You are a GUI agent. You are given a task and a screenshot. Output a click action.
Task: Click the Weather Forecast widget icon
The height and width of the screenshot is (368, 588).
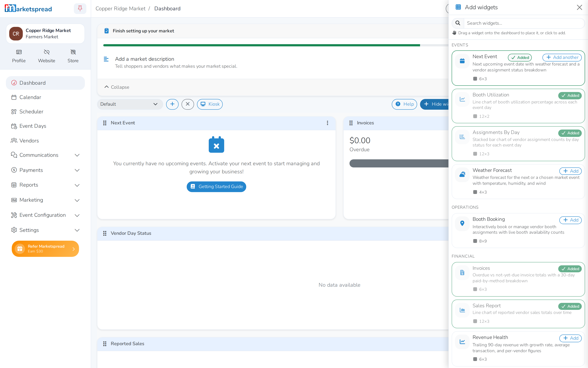[462, 174]
